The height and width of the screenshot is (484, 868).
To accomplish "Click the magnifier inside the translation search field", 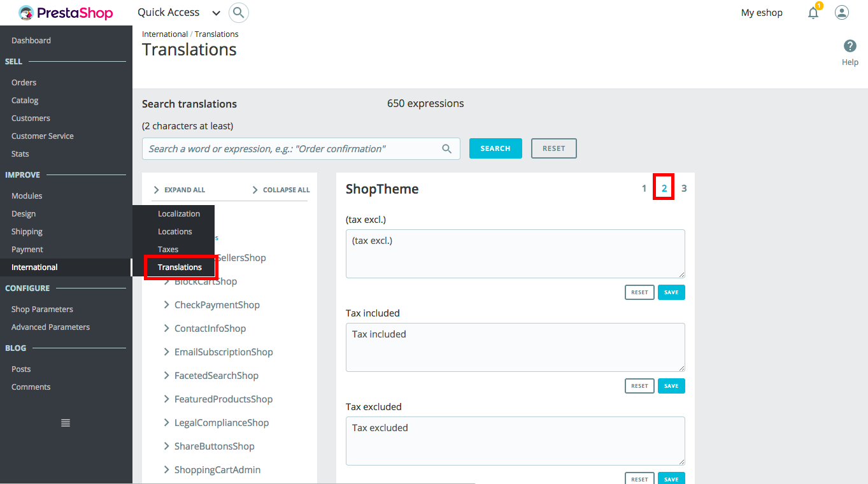I will (x=447, y=149).
